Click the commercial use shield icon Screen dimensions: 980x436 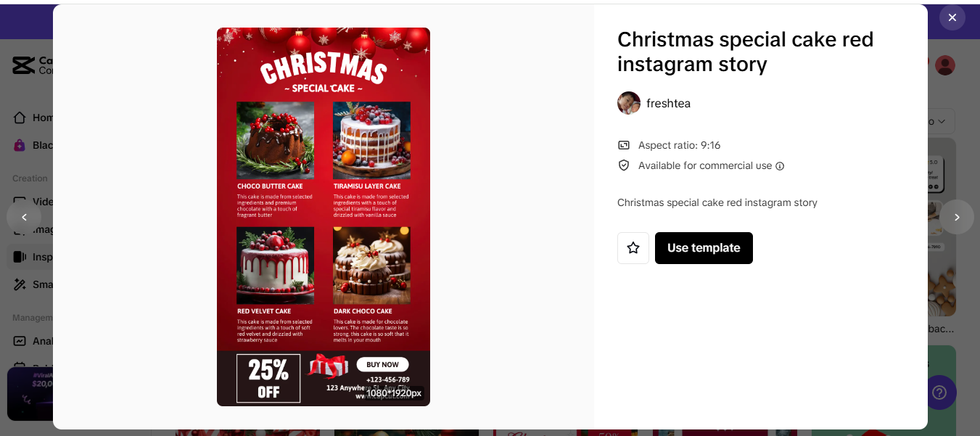(x=624, y=165)
